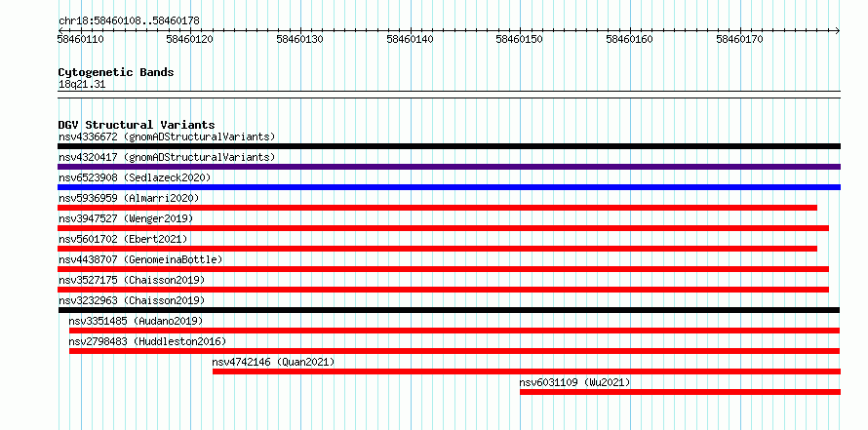This screenshot has width=868, height=430.
Task: Click ruler position 58460110
Action: point(80,39)
